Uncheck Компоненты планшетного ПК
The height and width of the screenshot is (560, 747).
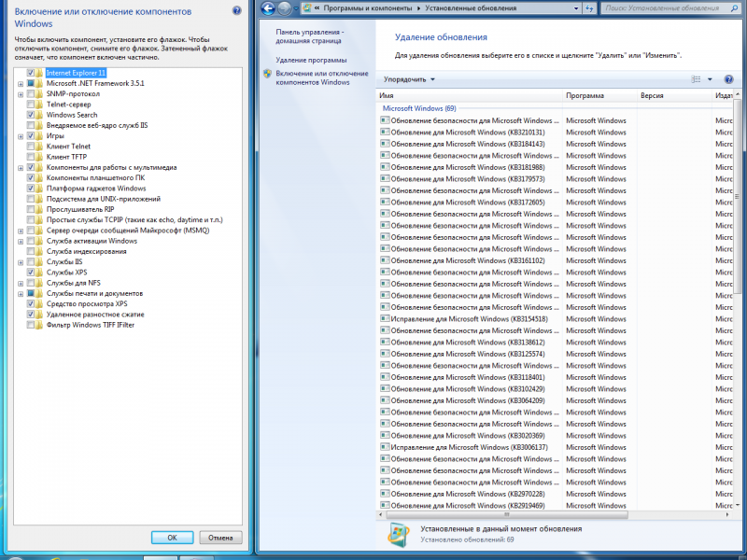(31, 177)
